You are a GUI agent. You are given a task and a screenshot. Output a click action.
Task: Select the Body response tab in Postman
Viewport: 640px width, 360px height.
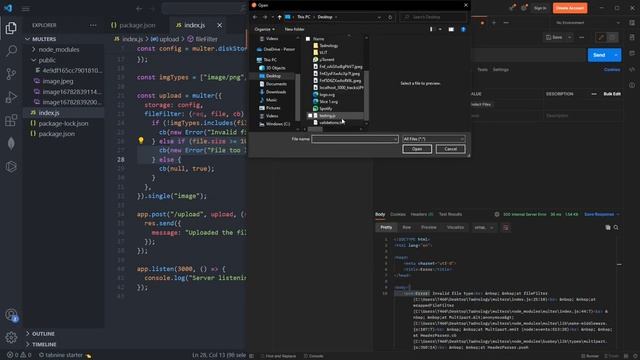tap(380, 214)
